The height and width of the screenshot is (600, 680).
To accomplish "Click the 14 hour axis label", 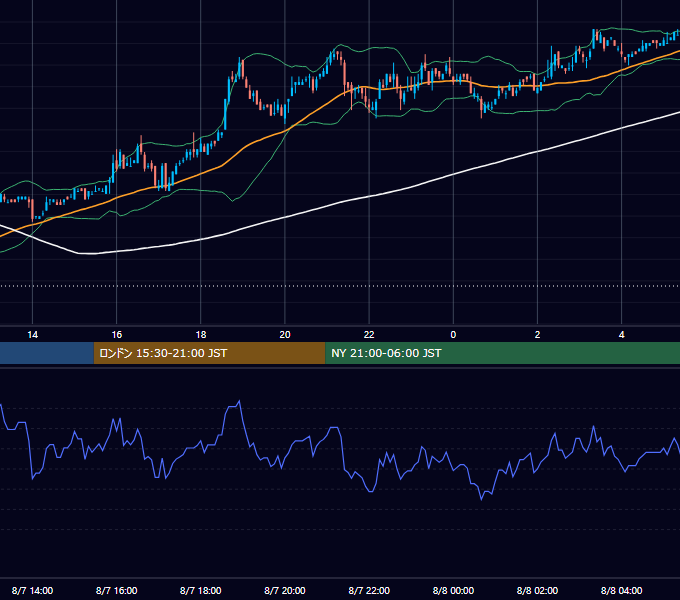I will tap(33, 335).
